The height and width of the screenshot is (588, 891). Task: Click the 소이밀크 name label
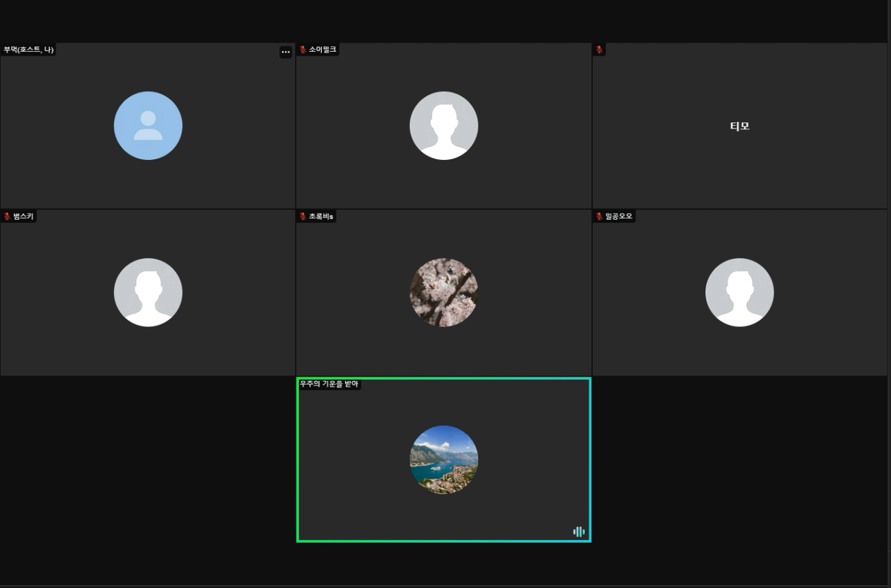click(323, 50)
